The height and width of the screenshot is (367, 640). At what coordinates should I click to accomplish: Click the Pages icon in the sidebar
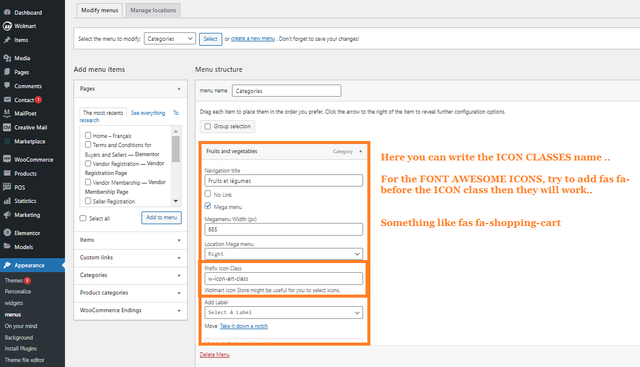[7, 72]
